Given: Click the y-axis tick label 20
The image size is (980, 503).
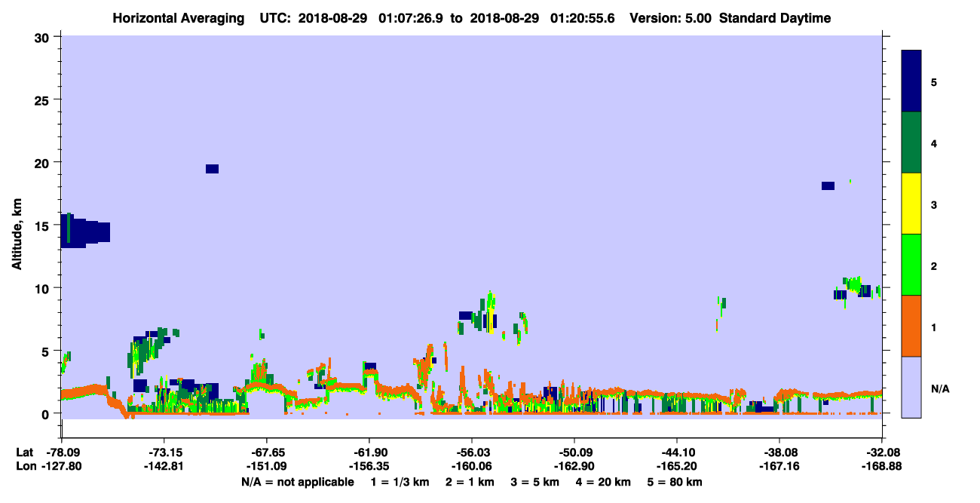Looking at the screenshot, I should pos(44,163).
